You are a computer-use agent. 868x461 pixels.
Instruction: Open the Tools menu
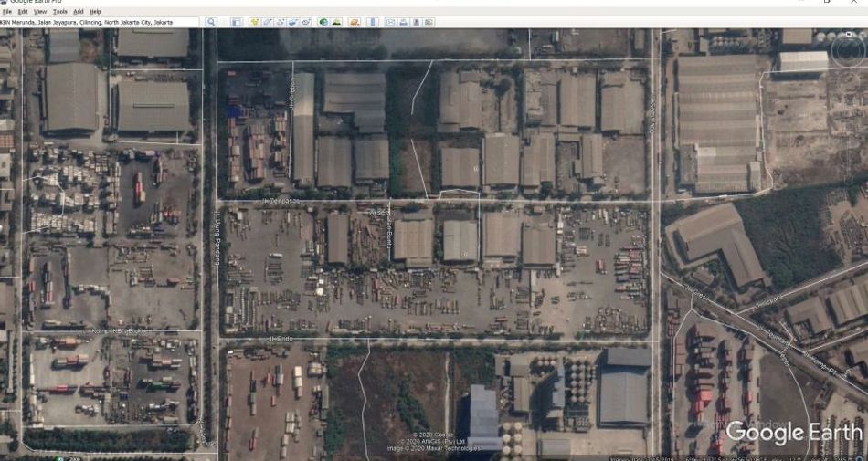click(59, 12)
